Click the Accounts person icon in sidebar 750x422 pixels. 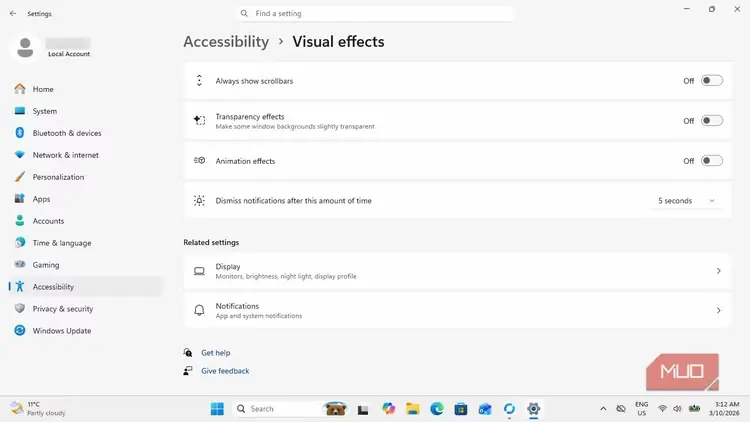pyautogui.click(x=20, y=221)
